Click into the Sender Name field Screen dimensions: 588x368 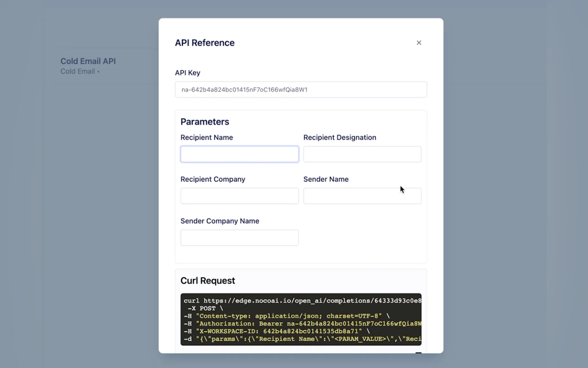pyautogui.click(x=362, y=196)
